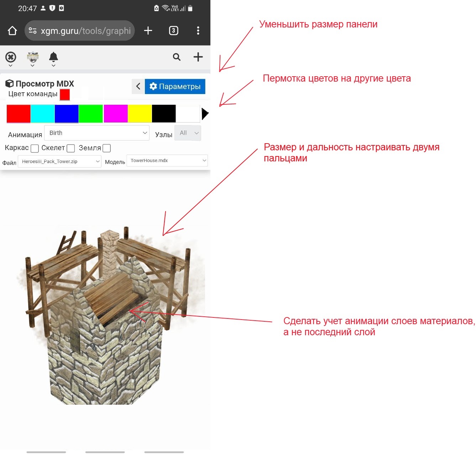The image size is (476, 456).
Task: Select the yellow team color
Action: point(140,114)
